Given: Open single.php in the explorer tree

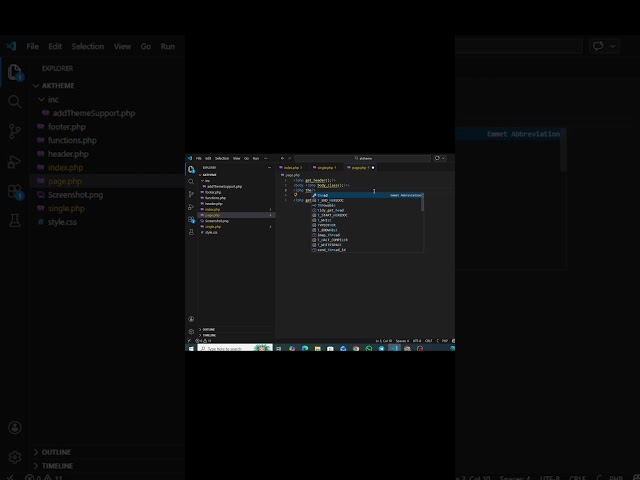Looking at the screenshot, I should 213,227.
